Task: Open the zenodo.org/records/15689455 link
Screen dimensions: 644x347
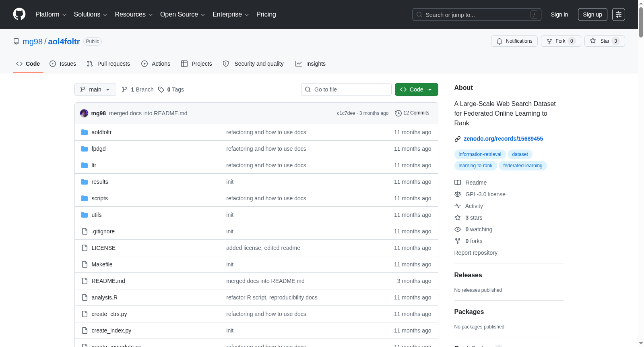Action: point(503,139)
